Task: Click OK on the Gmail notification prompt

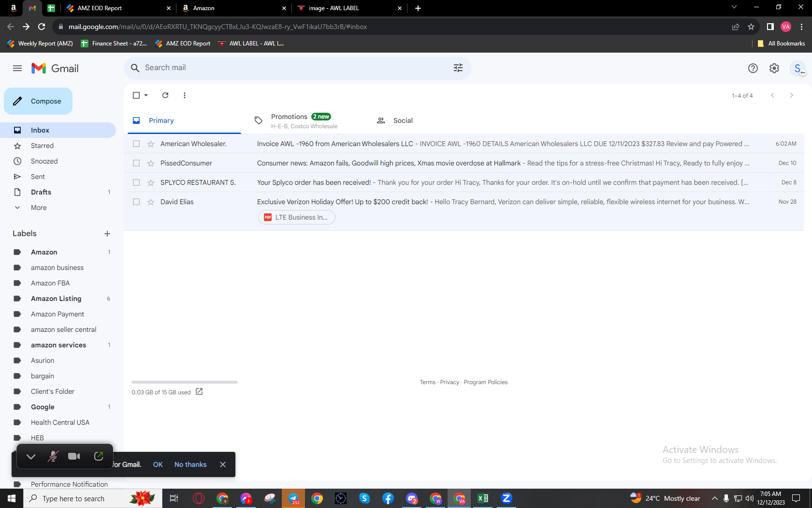Action: pyautogui.click(x=158, y=464)
